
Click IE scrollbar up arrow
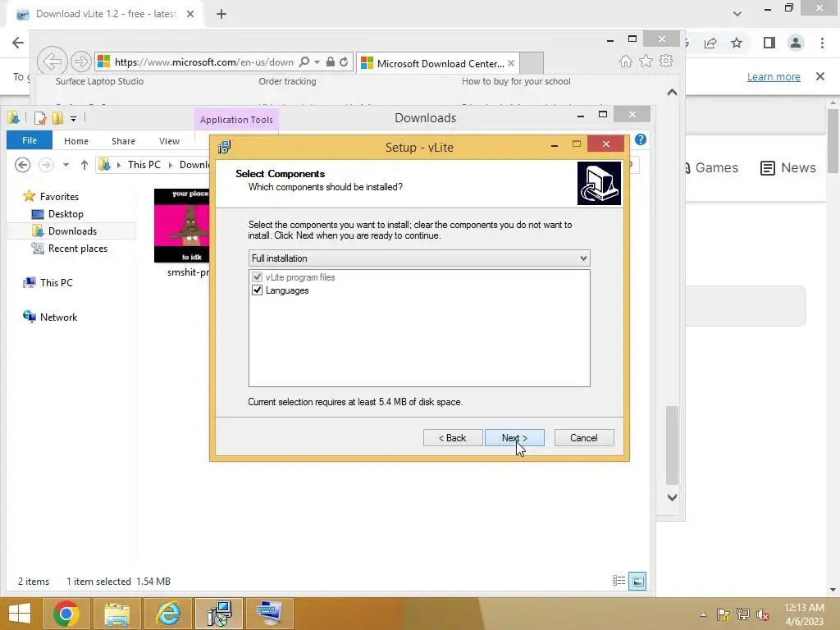673,92
